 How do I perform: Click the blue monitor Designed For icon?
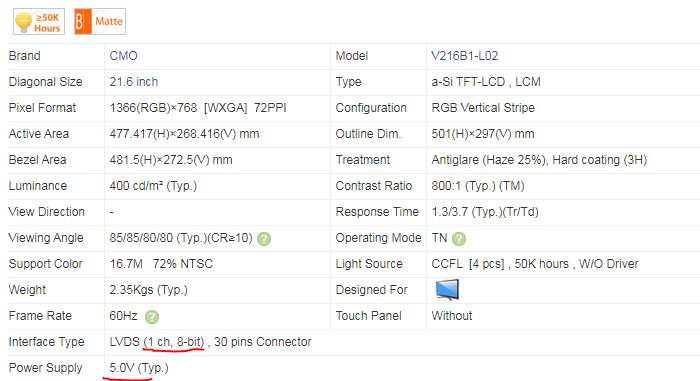[x=447, y=290]
